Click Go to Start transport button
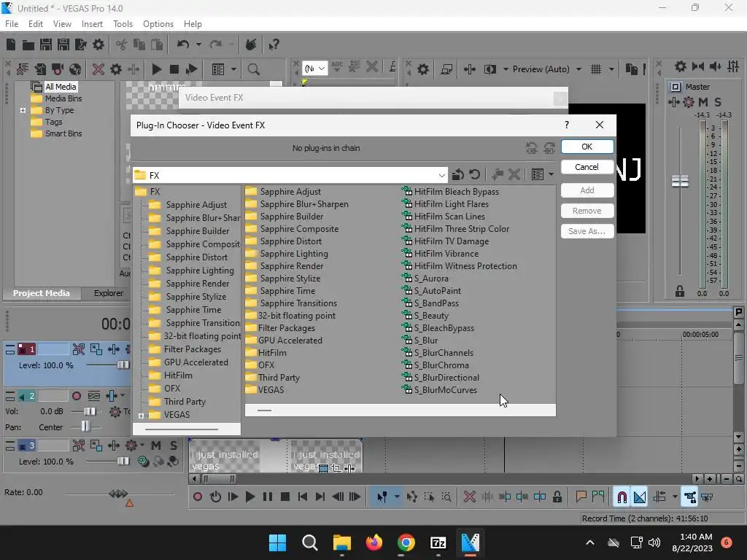The height and width of the screenshot is (560, 747). coord(302,497)
